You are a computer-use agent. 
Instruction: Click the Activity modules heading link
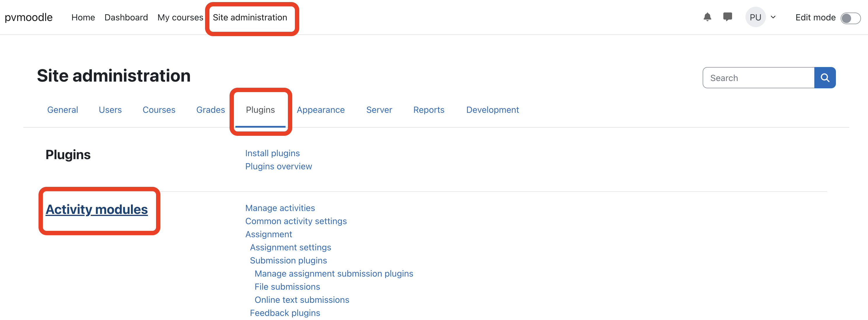click(97, 210)
